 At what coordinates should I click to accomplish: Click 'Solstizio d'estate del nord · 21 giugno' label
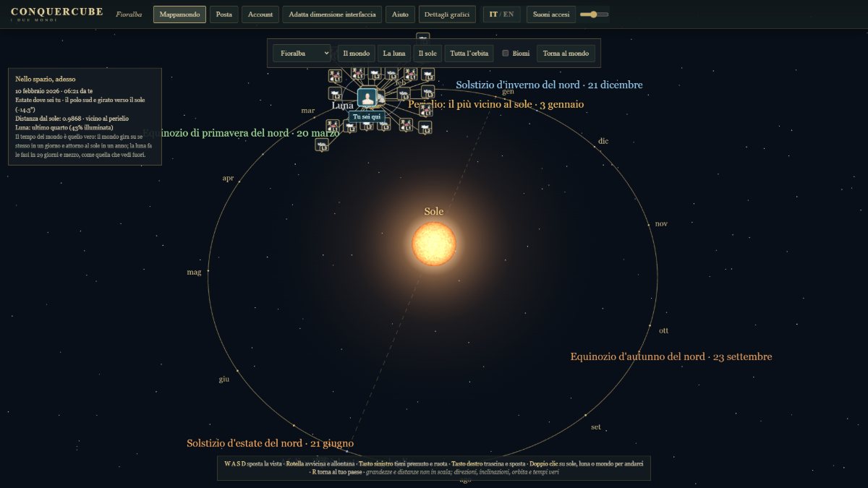pos(271,443)
